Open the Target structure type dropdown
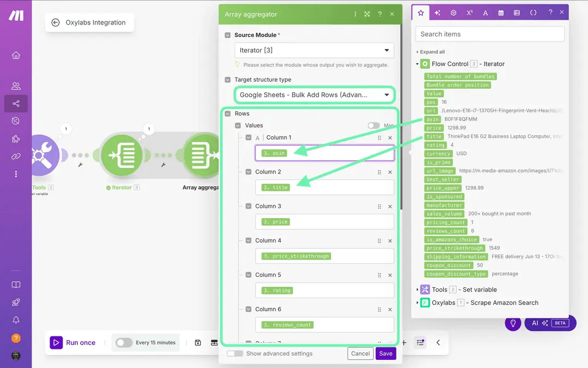The image size is (588, 368). pyautogui.click(x=315, y=95)
